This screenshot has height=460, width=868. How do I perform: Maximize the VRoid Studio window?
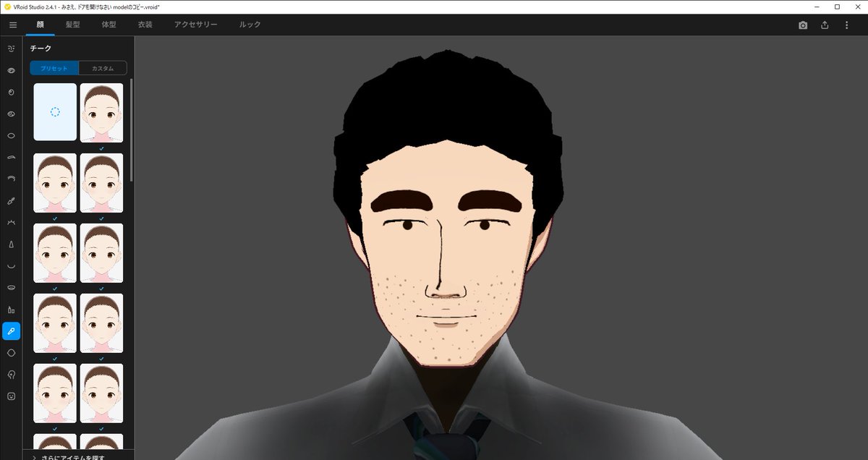[837, 6]
